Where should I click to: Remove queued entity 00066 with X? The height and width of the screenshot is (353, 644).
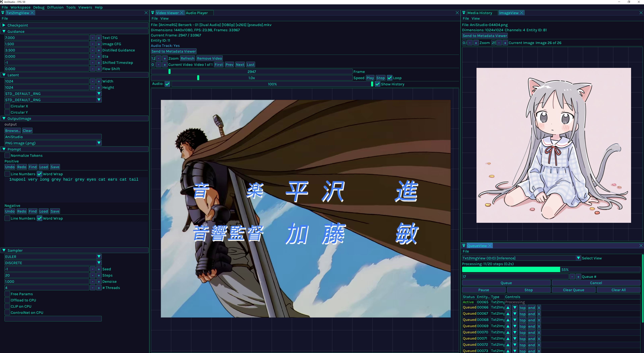pos(539,308)
